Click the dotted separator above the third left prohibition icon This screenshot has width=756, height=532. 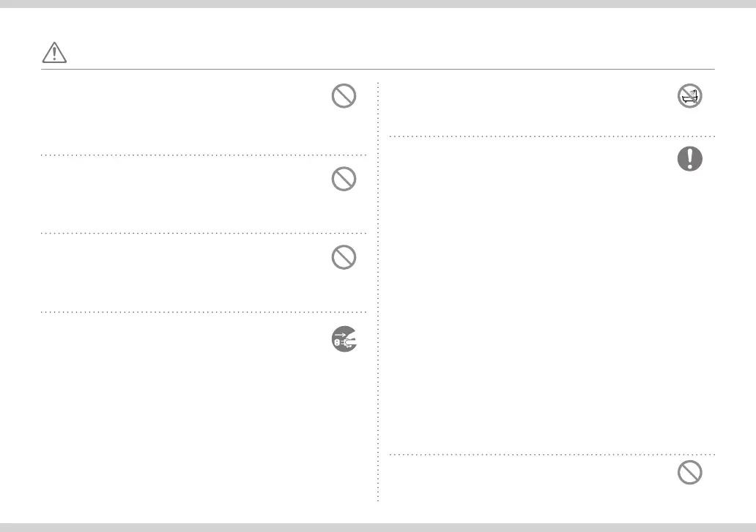click(204, 234)
